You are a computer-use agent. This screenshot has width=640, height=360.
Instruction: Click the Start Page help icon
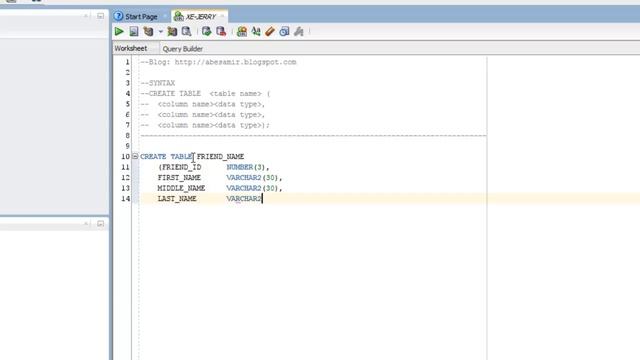point(118,16)
